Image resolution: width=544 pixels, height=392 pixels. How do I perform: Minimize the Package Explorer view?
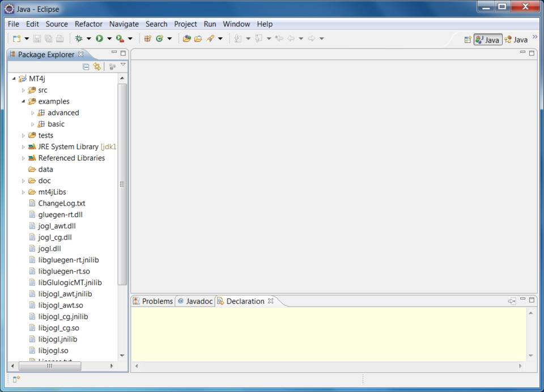pos(114,53)
